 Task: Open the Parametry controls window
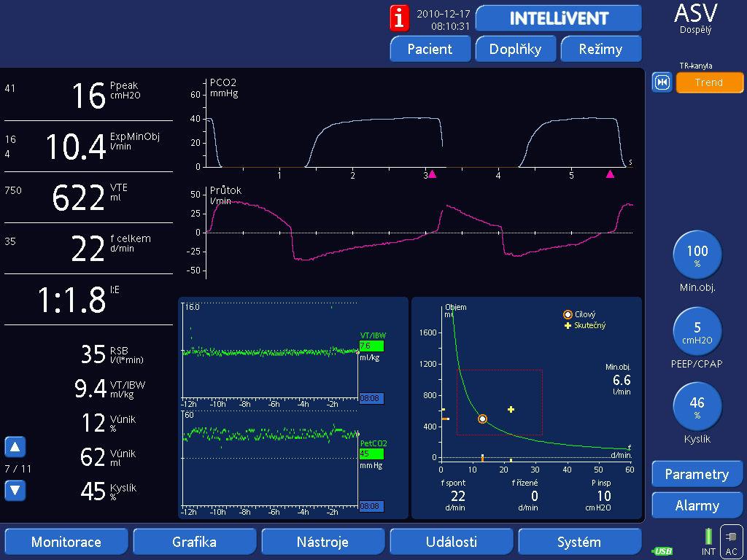697,474
